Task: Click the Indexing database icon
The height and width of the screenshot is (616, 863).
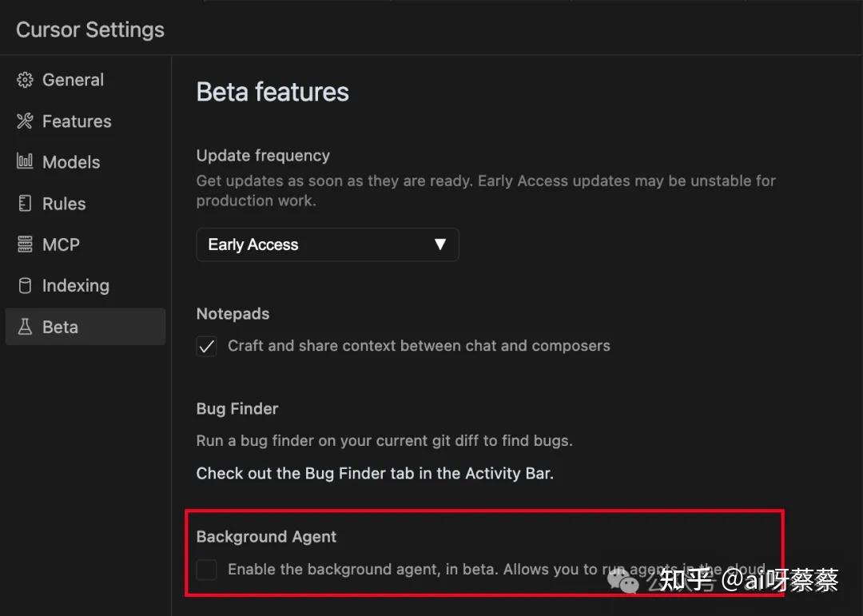Action: 25,286
